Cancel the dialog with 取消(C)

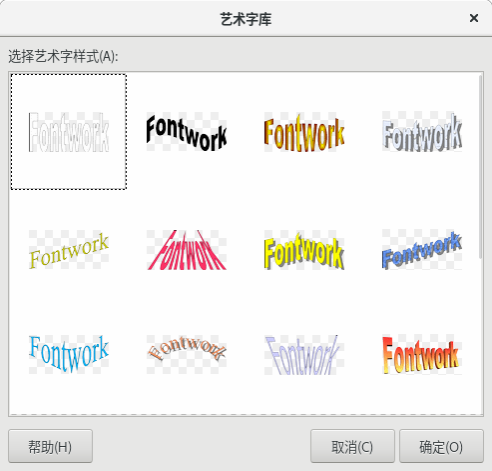352,446
